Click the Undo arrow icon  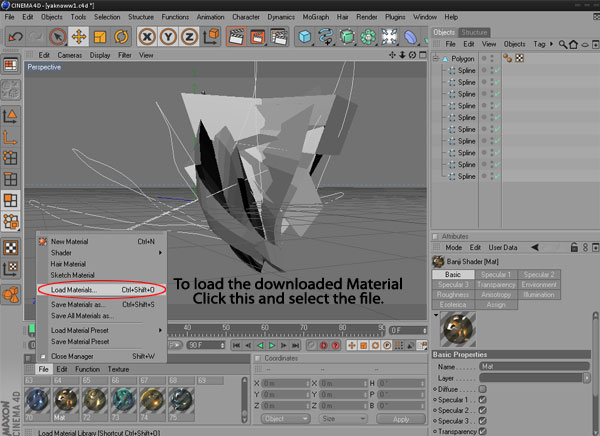tap(16, 37)
